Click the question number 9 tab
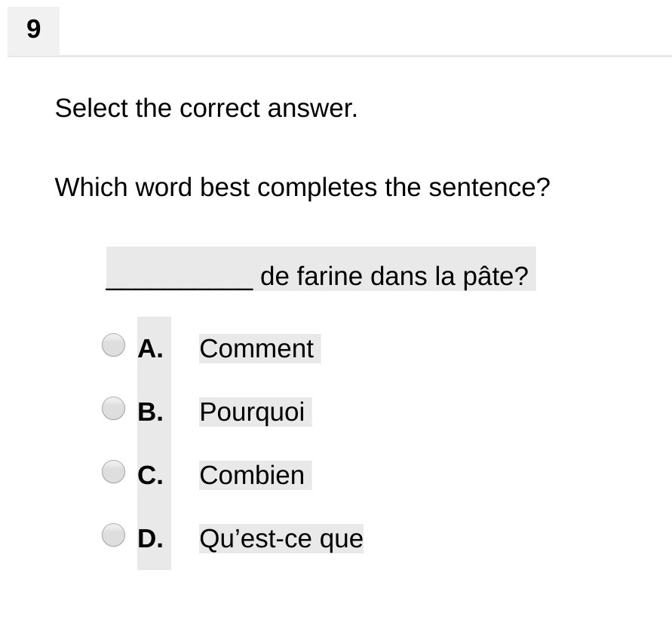The image size is (672, 628). click(33, 30)
